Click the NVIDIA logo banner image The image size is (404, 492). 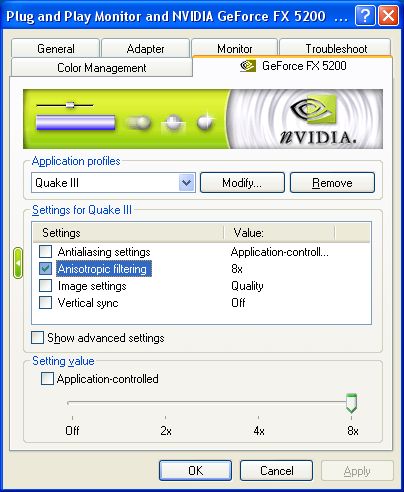click(x=203, y=119)
